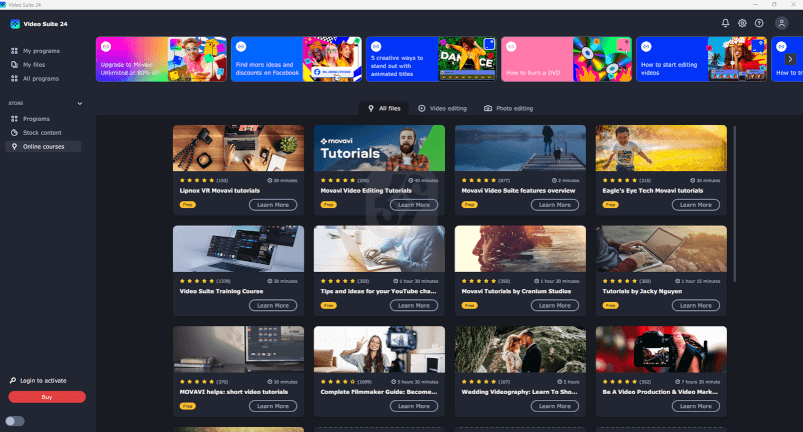The height and width of the screenshot is (432, 803).
Task: Switch to the Photo editing tab
Action: pyautogui.click(x=508, y=109)
